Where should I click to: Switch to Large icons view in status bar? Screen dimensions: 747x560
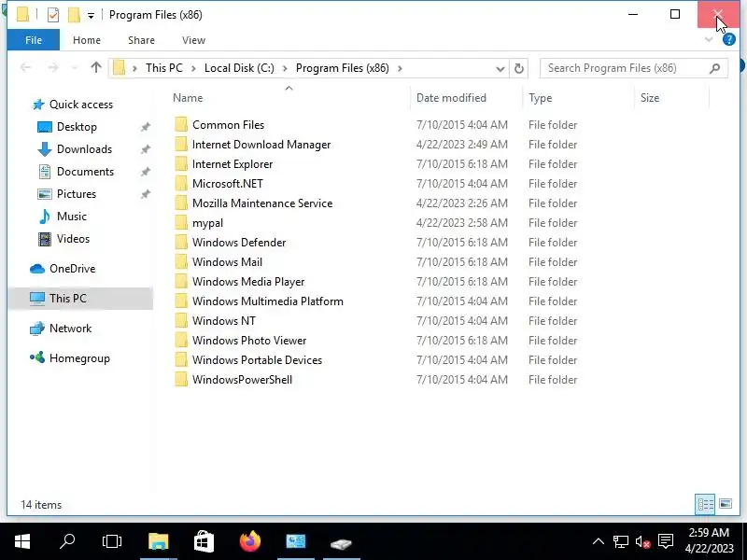726,503
